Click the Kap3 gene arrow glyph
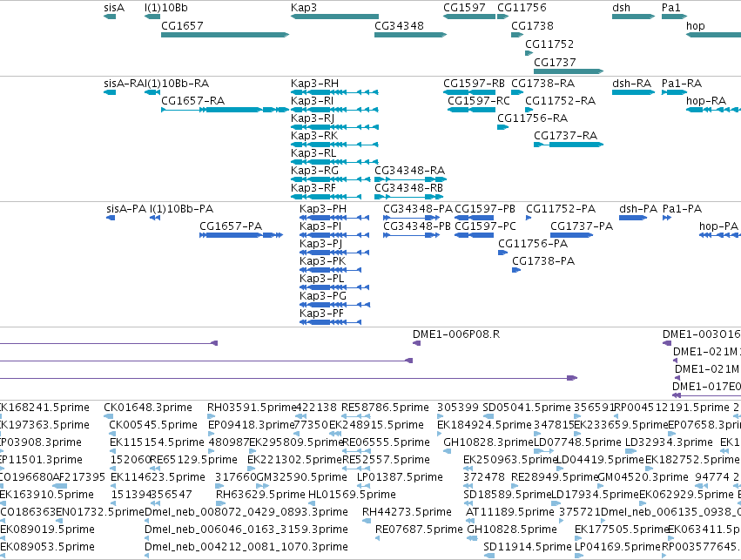 [x=334, y=17]
